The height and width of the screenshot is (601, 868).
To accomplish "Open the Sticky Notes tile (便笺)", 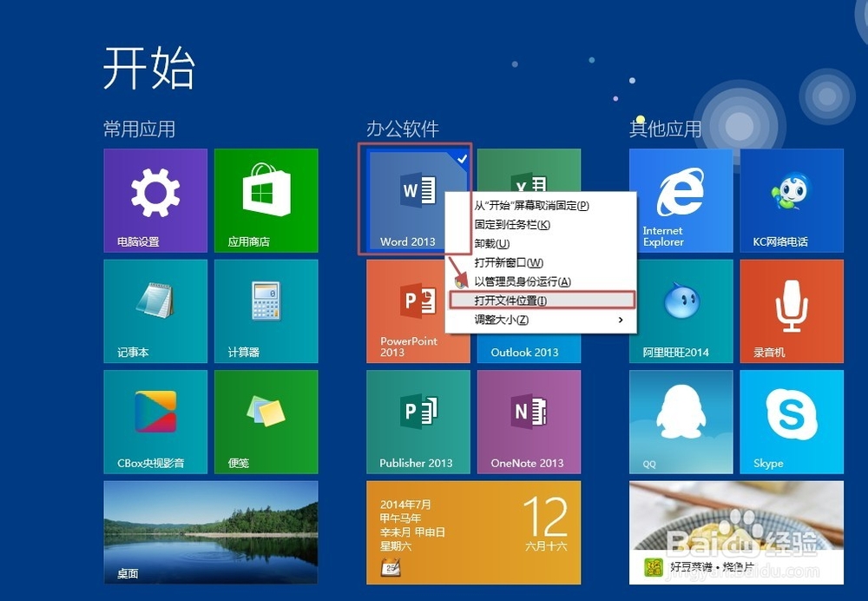I will [266, 422].
